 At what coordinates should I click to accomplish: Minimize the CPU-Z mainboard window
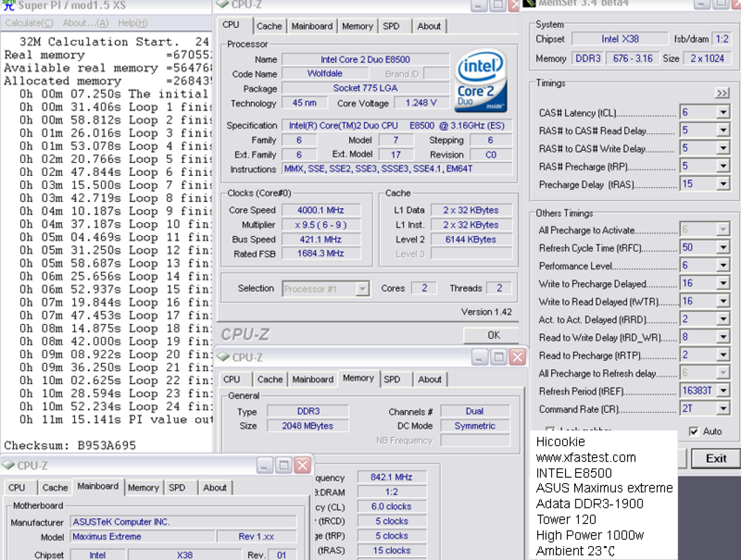[265, 465]
